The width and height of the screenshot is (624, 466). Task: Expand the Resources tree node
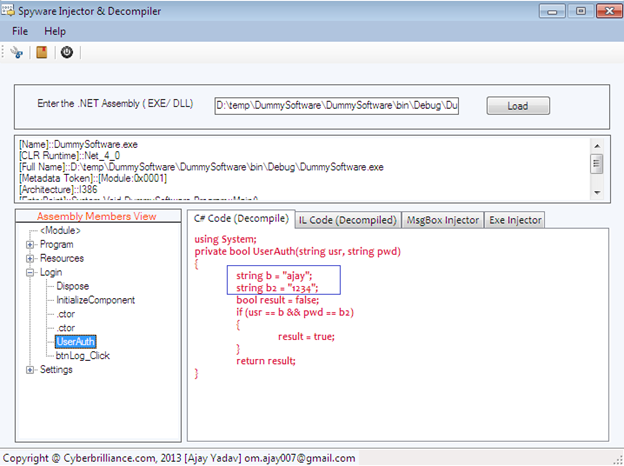click(x=30, y=258)
